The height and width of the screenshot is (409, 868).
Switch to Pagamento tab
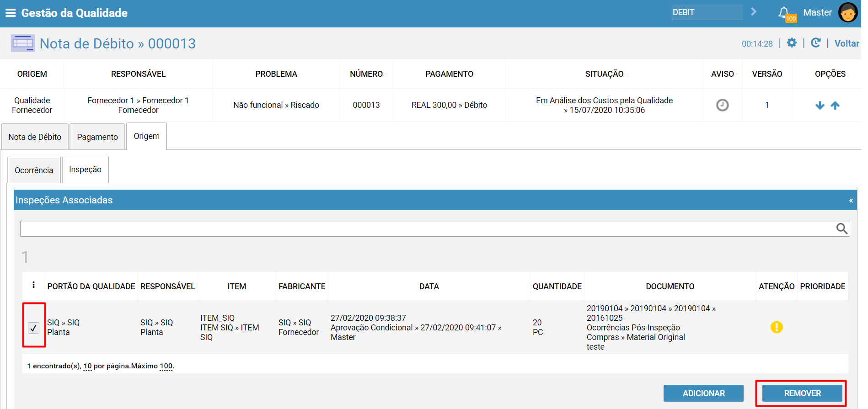click(97, 137)
